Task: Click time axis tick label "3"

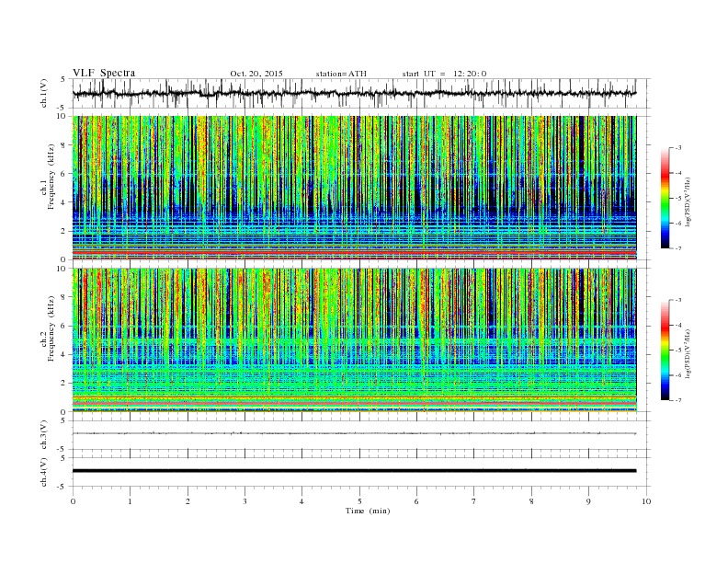Action: tap(245, 501)
